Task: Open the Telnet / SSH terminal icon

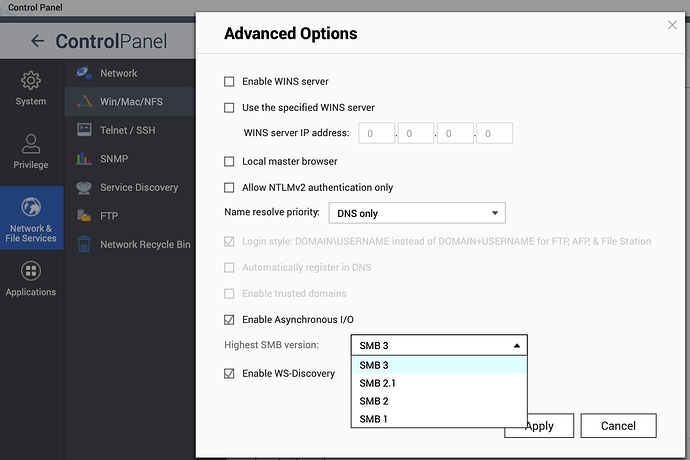Action: click(x=84, y=130)
